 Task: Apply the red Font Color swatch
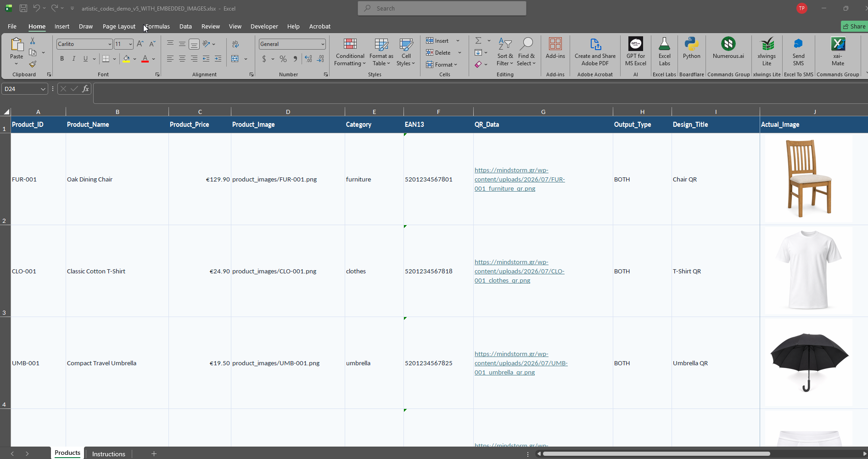tap(145, 59)
